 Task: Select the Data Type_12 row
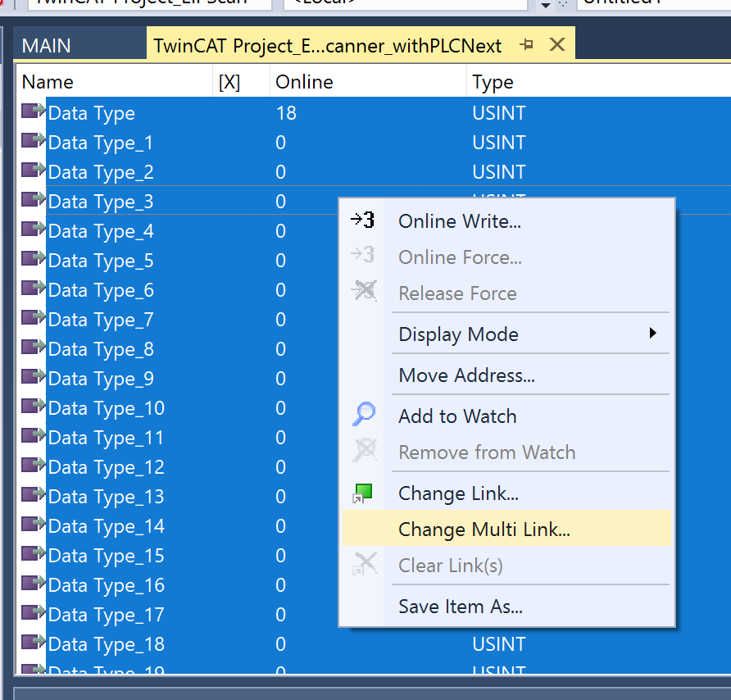[x=177, y=467]
